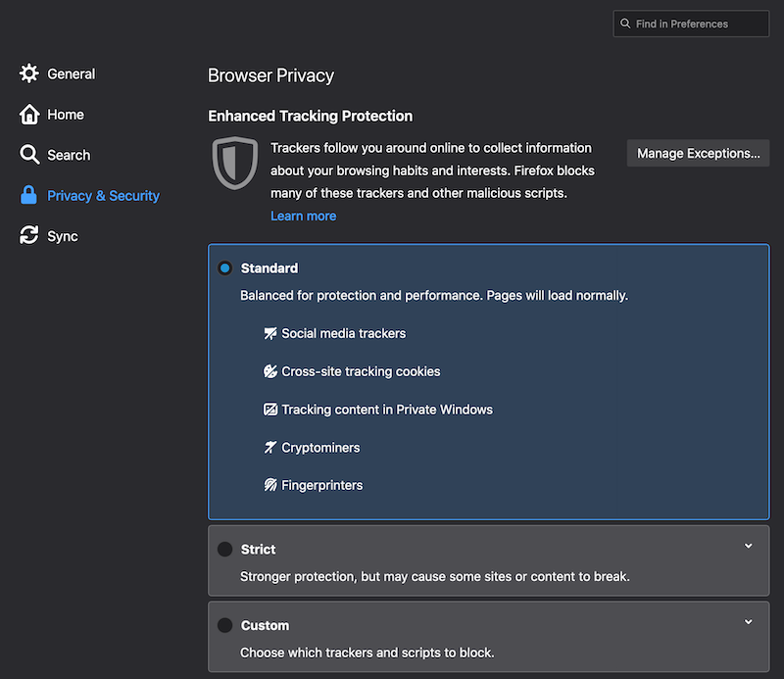This screenshot has width=784, height=679.
Task: Click the Sync arrows icon
Action: click(29, 236)
